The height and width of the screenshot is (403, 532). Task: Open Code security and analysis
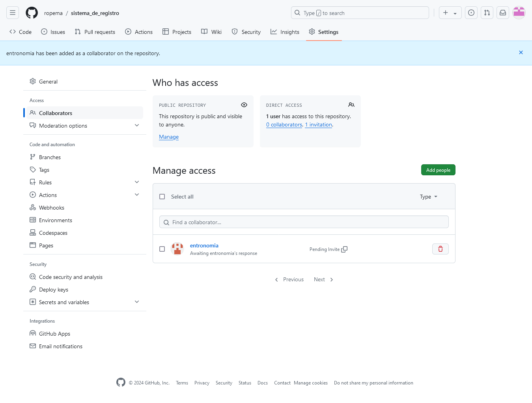pyautogui.click(x=85, y=277)
